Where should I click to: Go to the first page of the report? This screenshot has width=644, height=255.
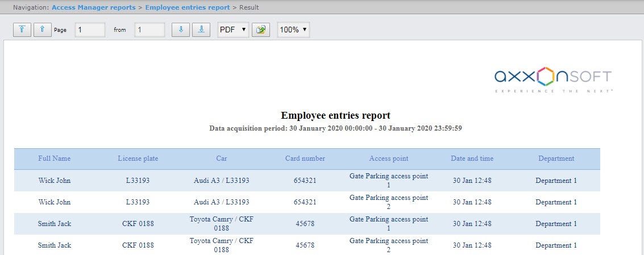[x=22, y=30]
